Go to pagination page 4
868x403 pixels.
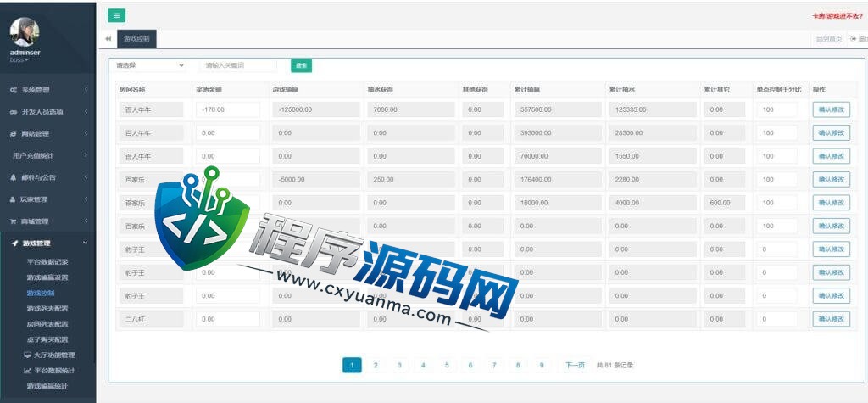click(423, 365)
